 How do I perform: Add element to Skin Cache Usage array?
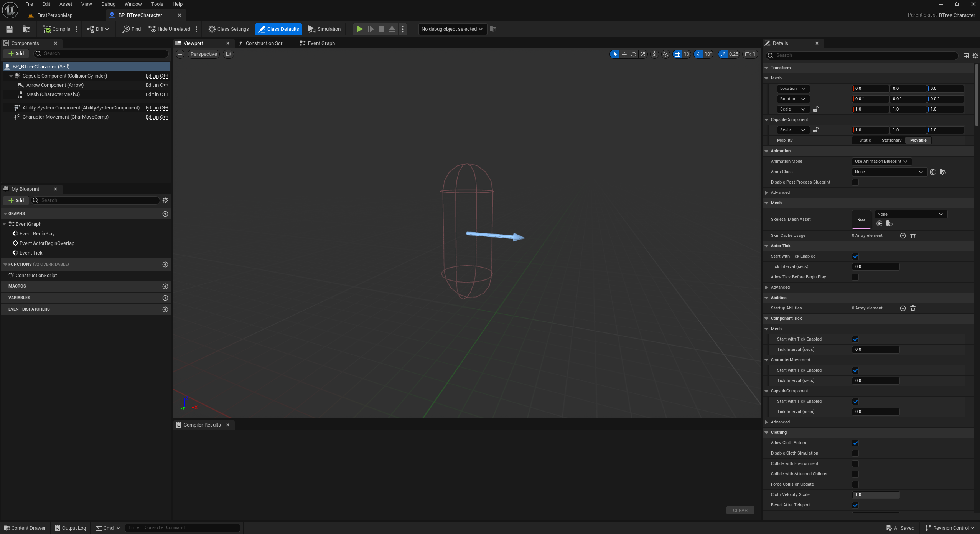pos(903,236)
